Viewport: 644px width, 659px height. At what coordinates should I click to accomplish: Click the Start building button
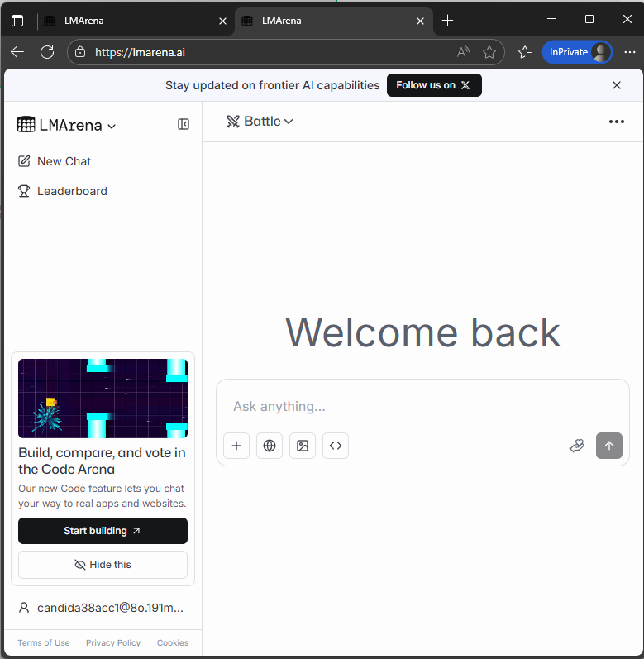click(103, 531)
